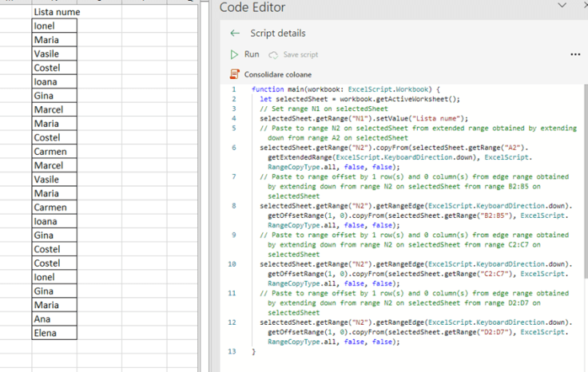This screenshot has height=372, width=588.
Task: Select the cell containing Ana
Action: pyautogui.click(x=54, y=319)
